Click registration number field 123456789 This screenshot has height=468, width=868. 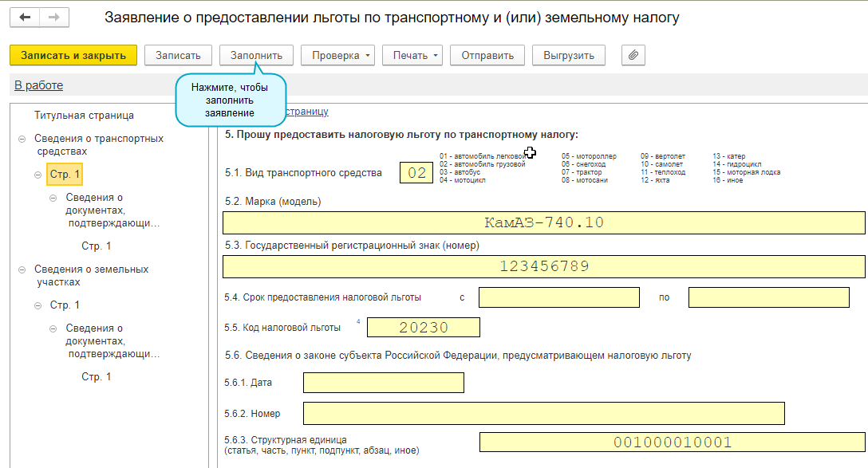tap(543, 266)
